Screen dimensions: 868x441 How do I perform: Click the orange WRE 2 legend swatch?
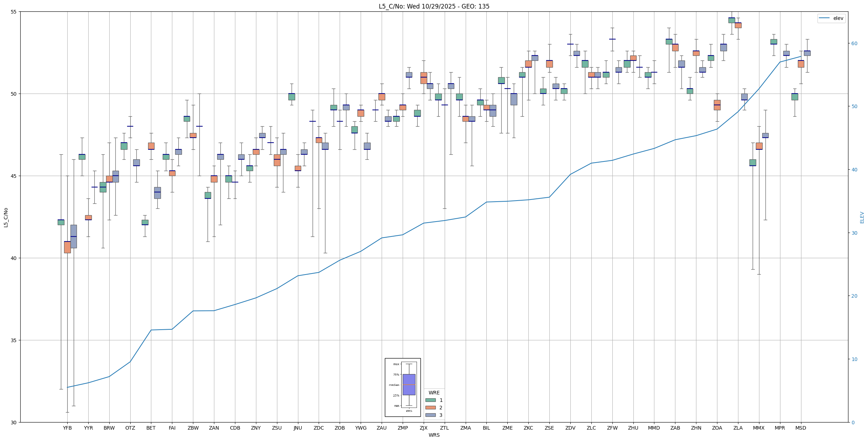coord(430,408)
